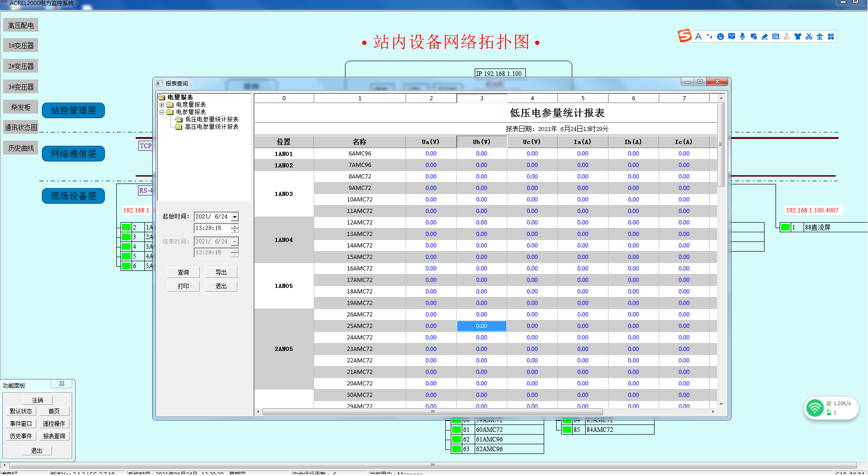868x476 pixels.
Task: Click the 查询 query button
Action: pos(184,272)
